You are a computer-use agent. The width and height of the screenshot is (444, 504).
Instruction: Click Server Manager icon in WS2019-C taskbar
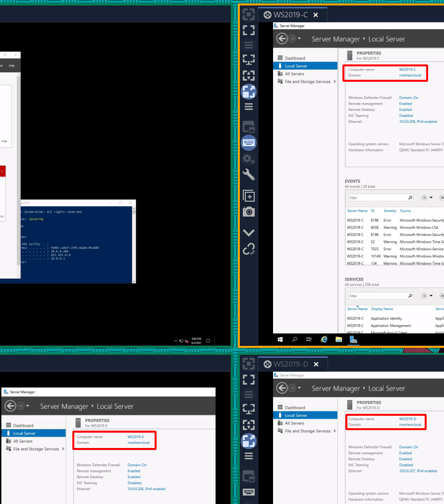coord(353,339)
